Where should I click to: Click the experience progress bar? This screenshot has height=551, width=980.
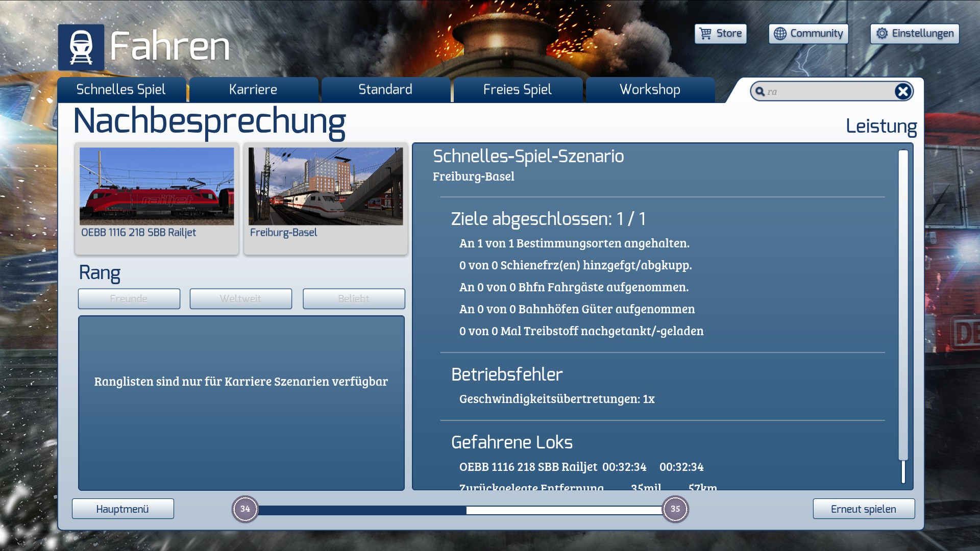click(x=459, y=510)
